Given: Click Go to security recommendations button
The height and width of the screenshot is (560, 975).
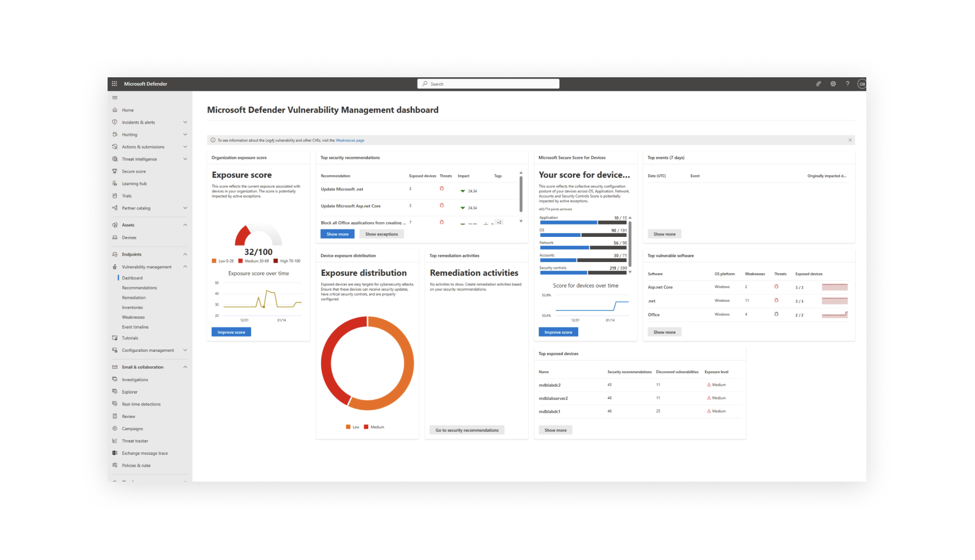Looking at the screenshot, I should pyautogui.click(x=467, y=430).
